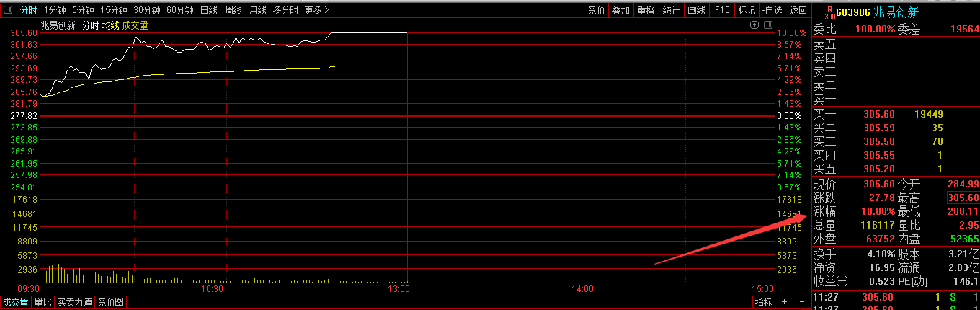The width and height of the screenshot is (980, 310).
Task: Click the 标记 mark button
Action: [747, 10]
